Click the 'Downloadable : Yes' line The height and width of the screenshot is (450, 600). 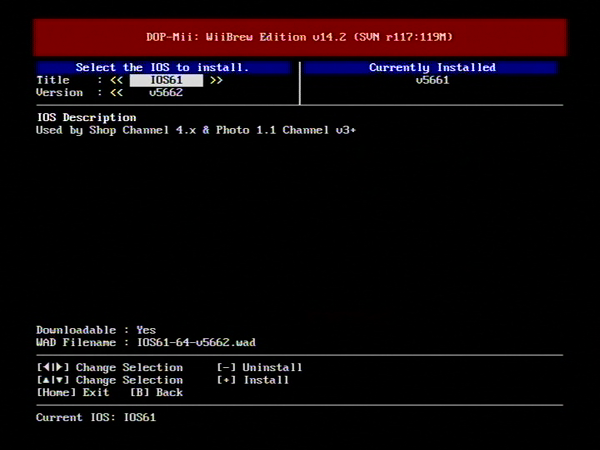point(96,330)
